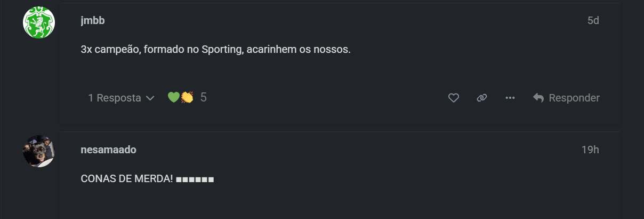This screenshot has height=219, width=644.
Task: Open jmbb's Sporting crest avatar
Action: [x=39, y=22]
